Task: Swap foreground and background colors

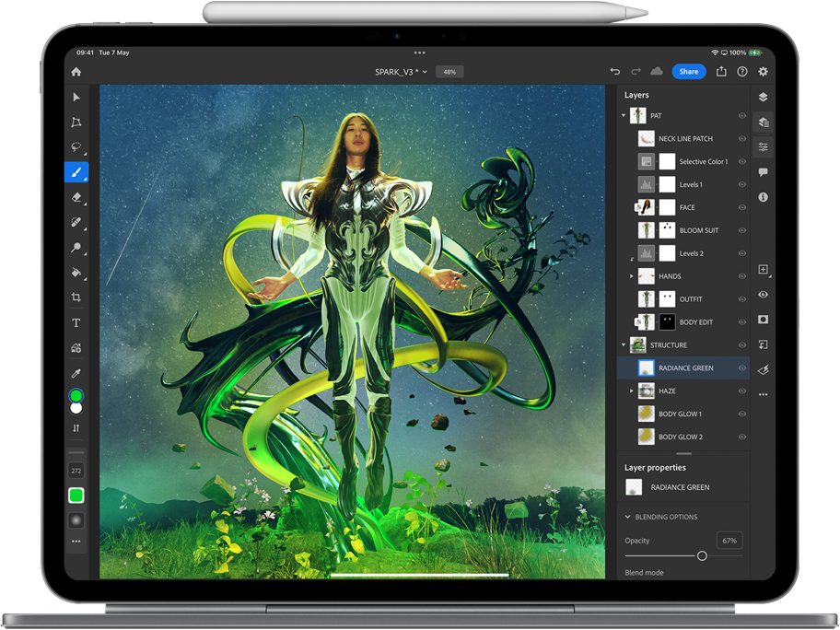Action: pyautogui.click(x=76, y=428)
